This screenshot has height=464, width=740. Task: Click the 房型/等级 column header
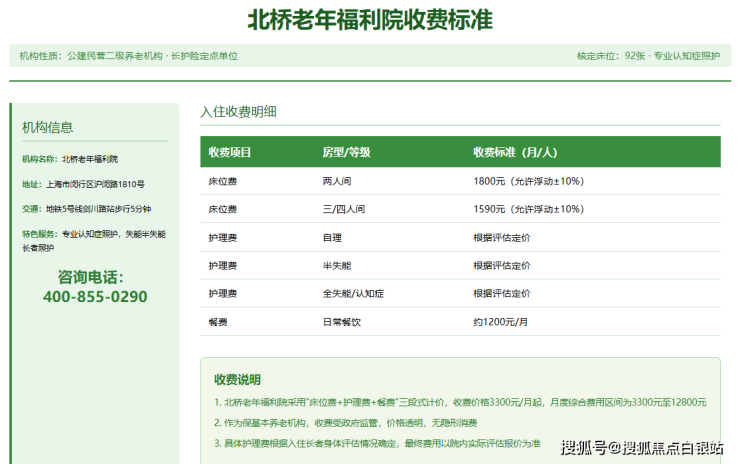point(346,152)
